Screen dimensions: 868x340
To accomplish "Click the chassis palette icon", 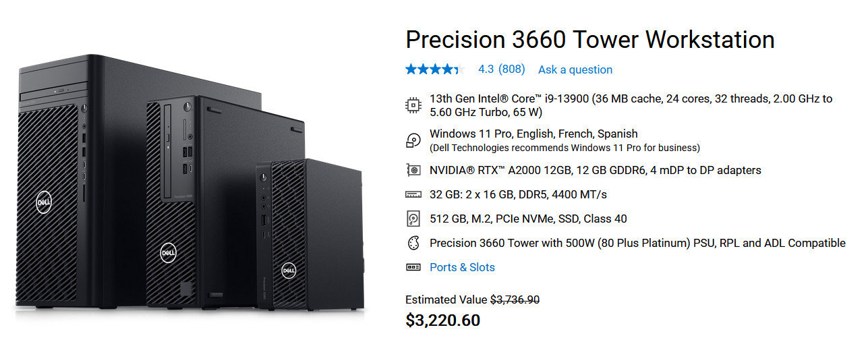I will (413, 243).
